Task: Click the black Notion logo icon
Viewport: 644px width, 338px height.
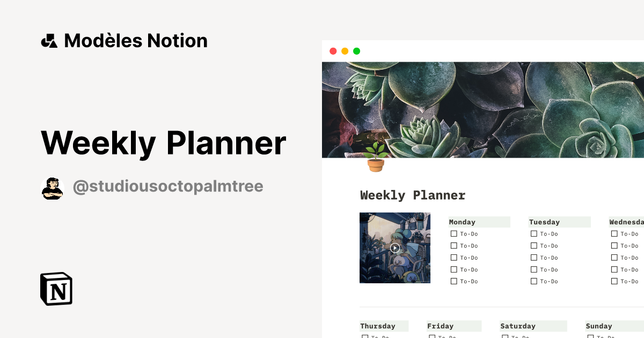Action: (x=56, y=289)
